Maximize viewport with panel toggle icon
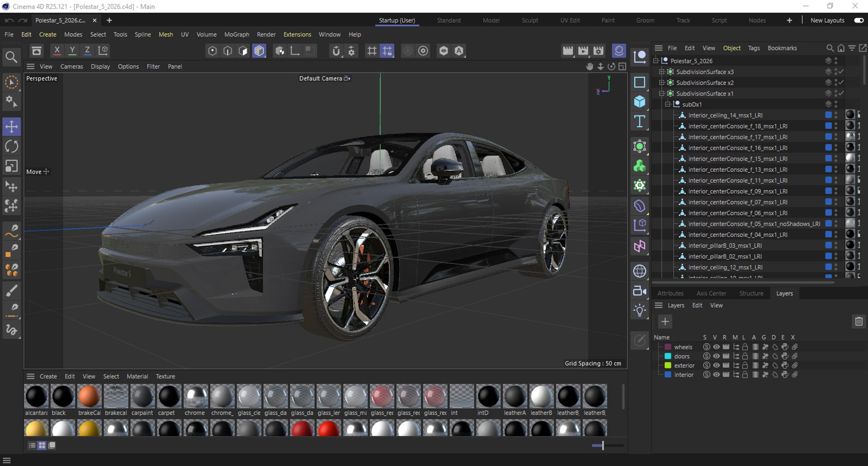Image resolution: width=868 pixels, height=466 pixels. click(x=623, y=66)
